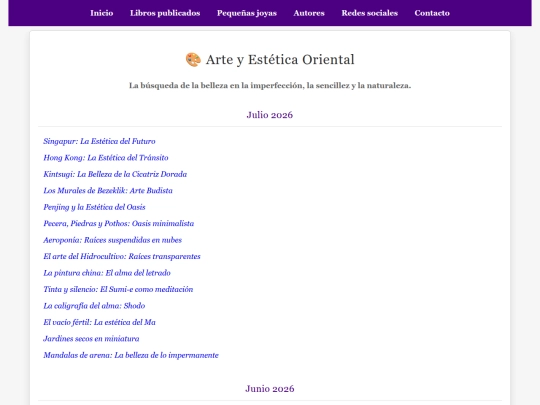Click the Julio 2026 section heading

[x=270, y=115]
